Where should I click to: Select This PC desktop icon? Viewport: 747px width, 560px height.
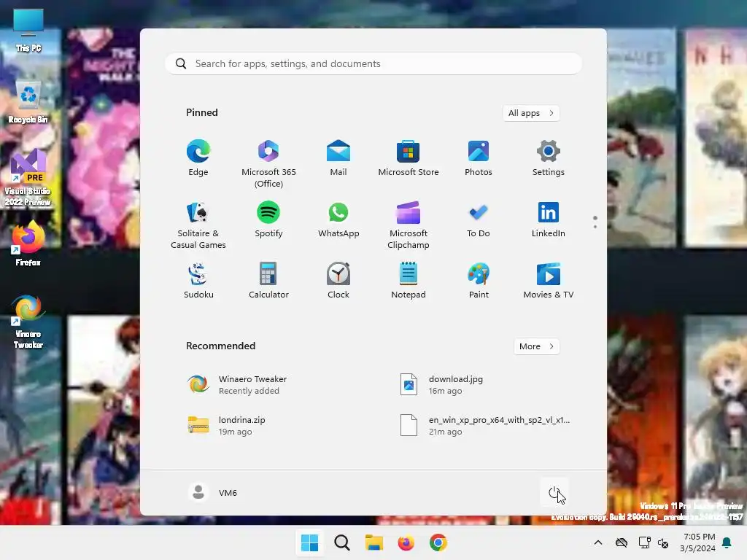pos(28,31)
